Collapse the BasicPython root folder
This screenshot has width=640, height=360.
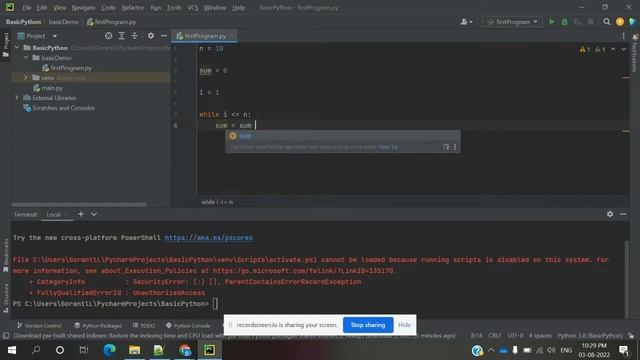[17, 48]
